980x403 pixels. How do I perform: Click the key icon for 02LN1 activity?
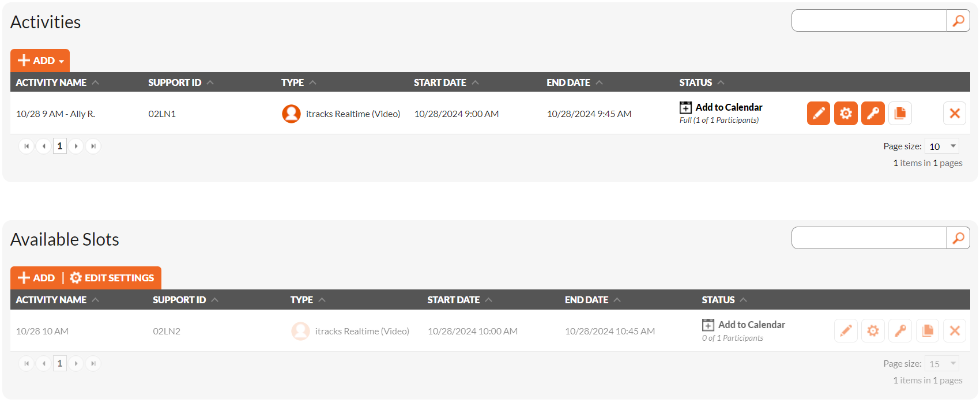(873, 113)
